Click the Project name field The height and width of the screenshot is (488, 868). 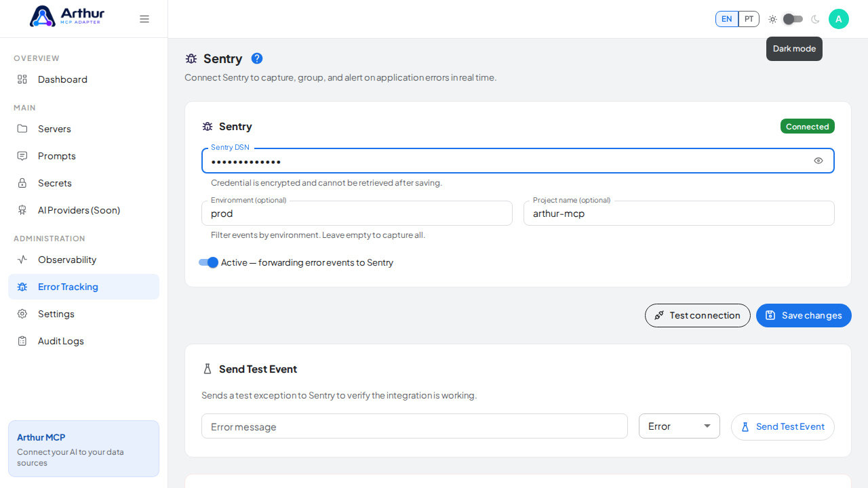click(679, 213)
